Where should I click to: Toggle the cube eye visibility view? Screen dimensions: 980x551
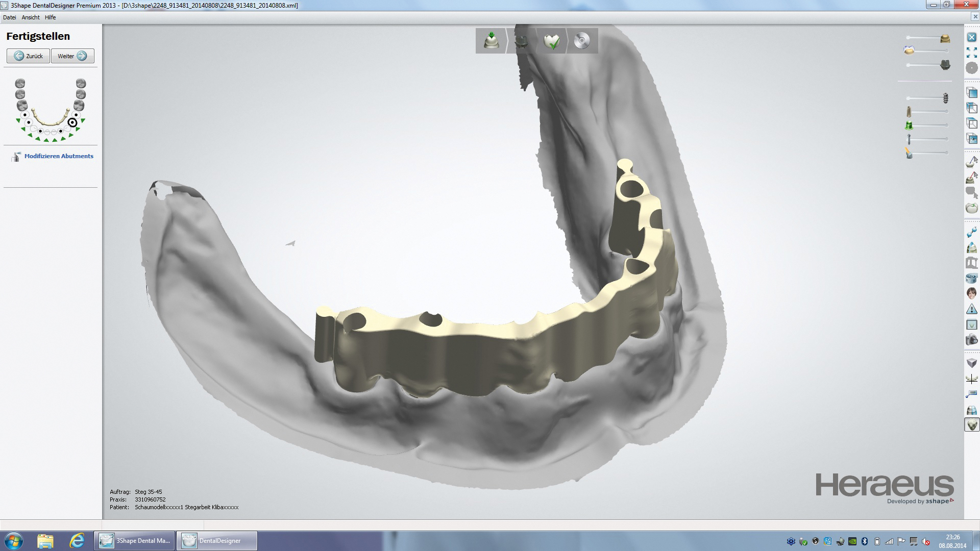(x=972, y=138)
